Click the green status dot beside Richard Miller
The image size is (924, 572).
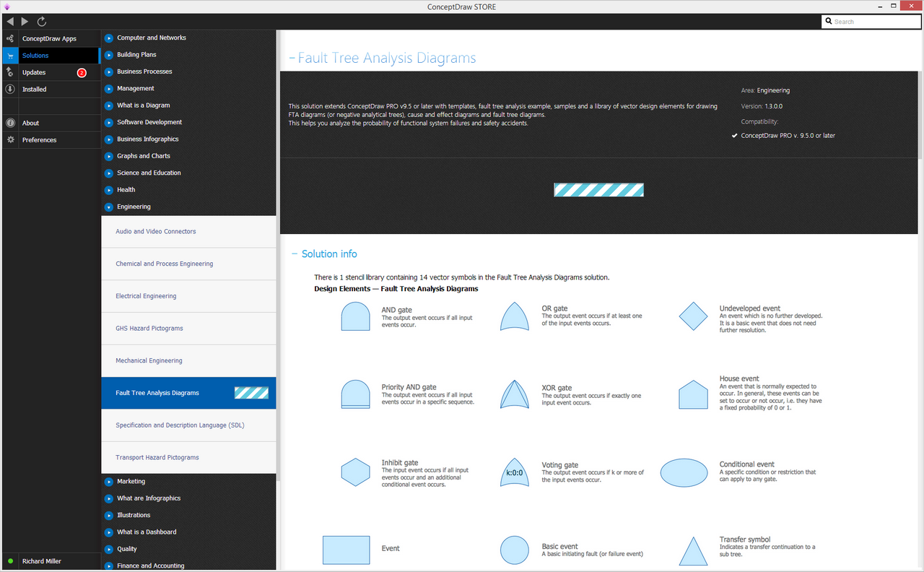pos(10,561)
